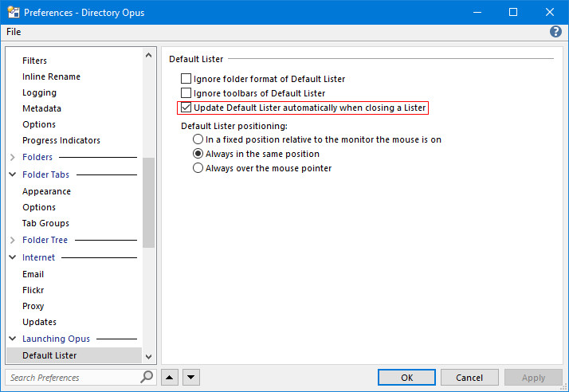This screenshot has width=569, height=392.
Task: Open the Proxy page
Action: click(33, 306)
